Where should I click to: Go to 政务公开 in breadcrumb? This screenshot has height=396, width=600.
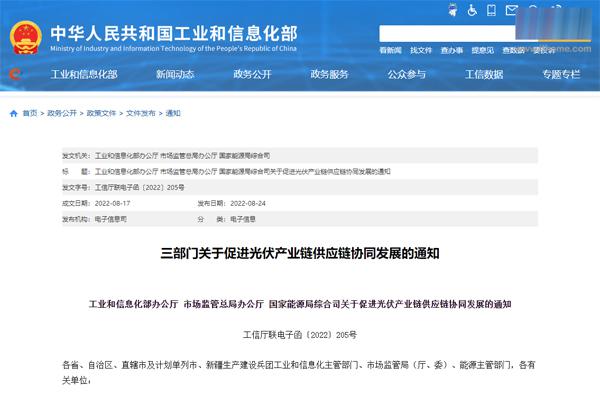(62, 113)
